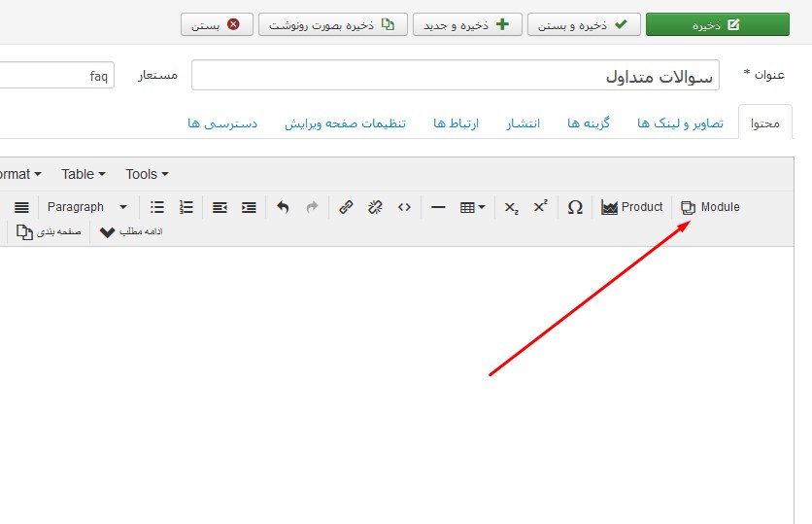Click the green Save (ذخیره) button
This screenshot has width=812, height=524.
click(717, 24)
